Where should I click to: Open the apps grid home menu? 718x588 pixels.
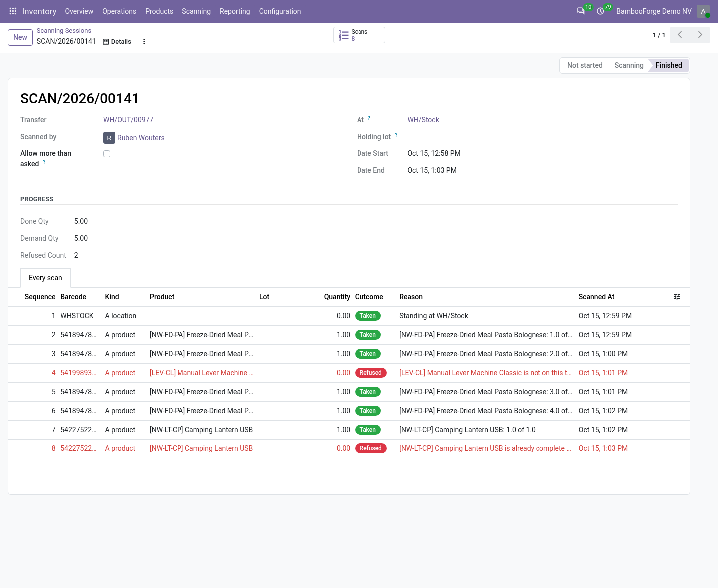point(13,11)
